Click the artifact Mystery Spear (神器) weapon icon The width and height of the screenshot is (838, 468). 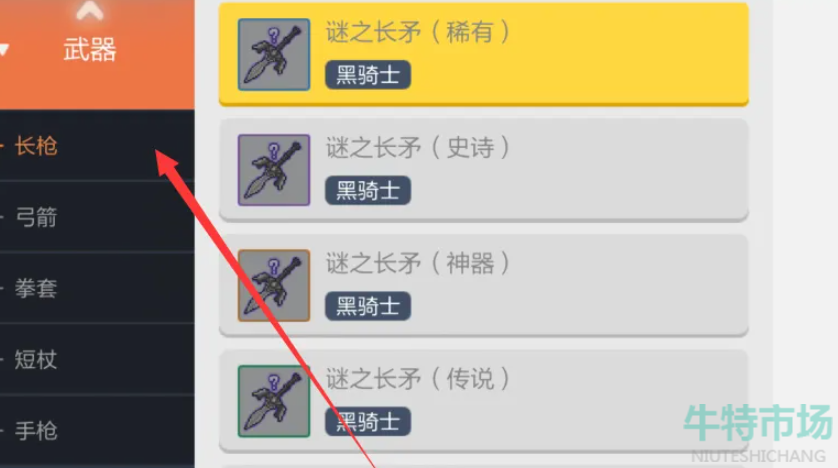click(x=274, y=285)
